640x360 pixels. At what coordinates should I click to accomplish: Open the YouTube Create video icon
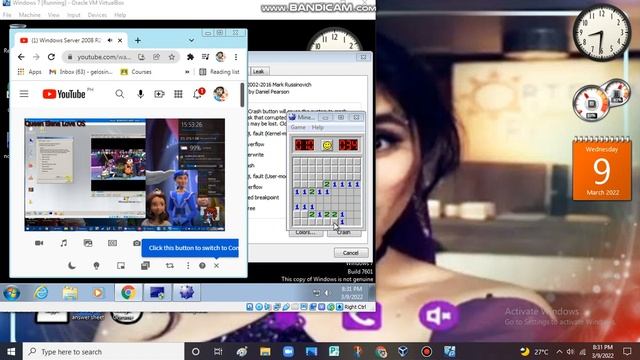click(x=159, y=94)
